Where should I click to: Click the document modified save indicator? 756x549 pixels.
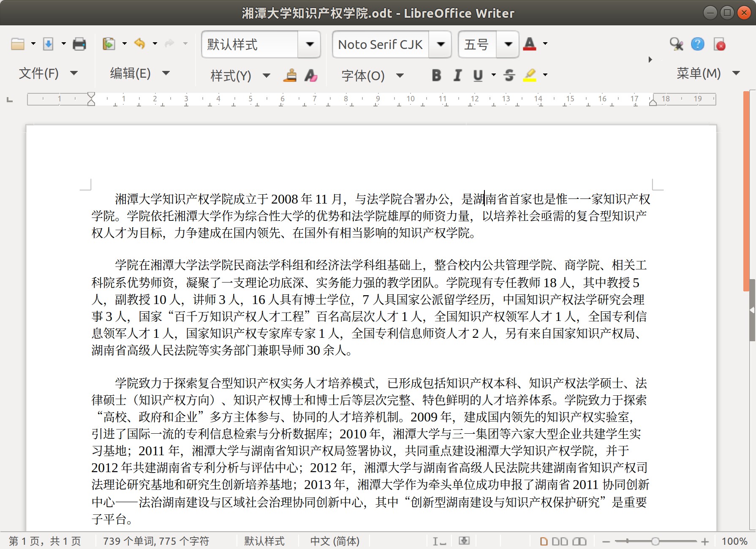464,541
